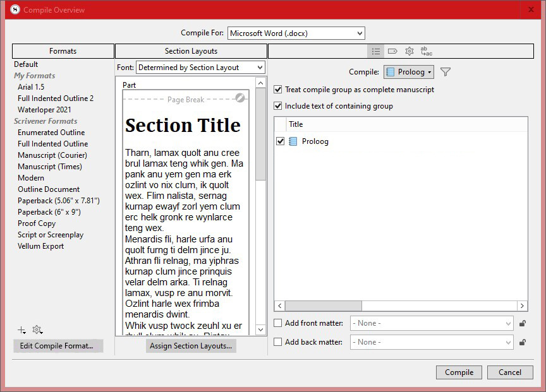Click the contents list horizontal scrollbar thumb

(324, 306)
